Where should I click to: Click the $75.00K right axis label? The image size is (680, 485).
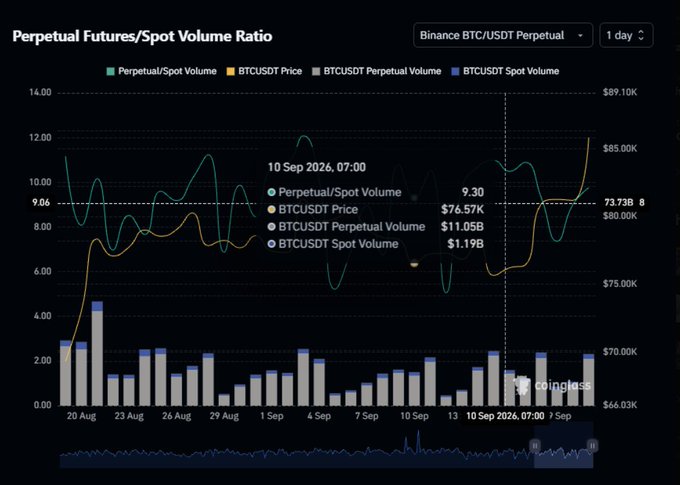pos(620,284)
